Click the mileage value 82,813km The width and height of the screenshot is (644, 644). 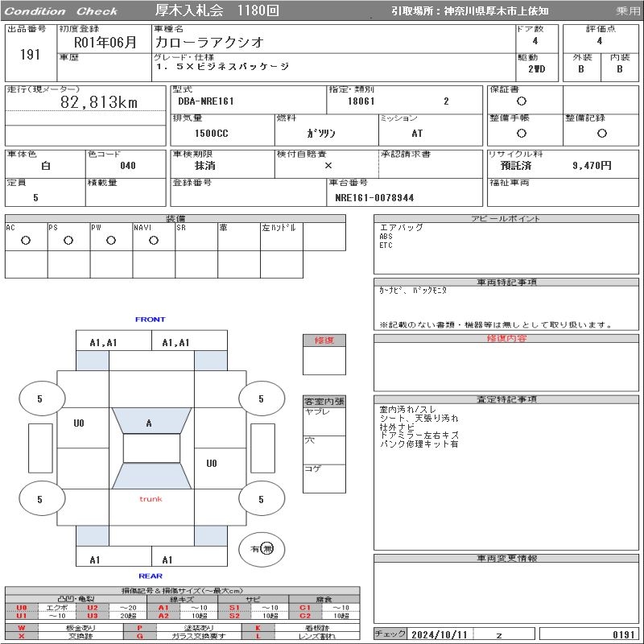(x=99, y=102)
